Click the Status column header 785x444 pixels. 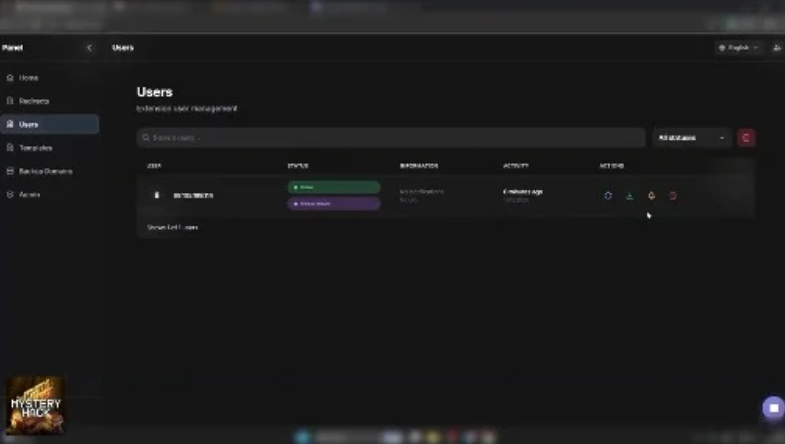298,166
